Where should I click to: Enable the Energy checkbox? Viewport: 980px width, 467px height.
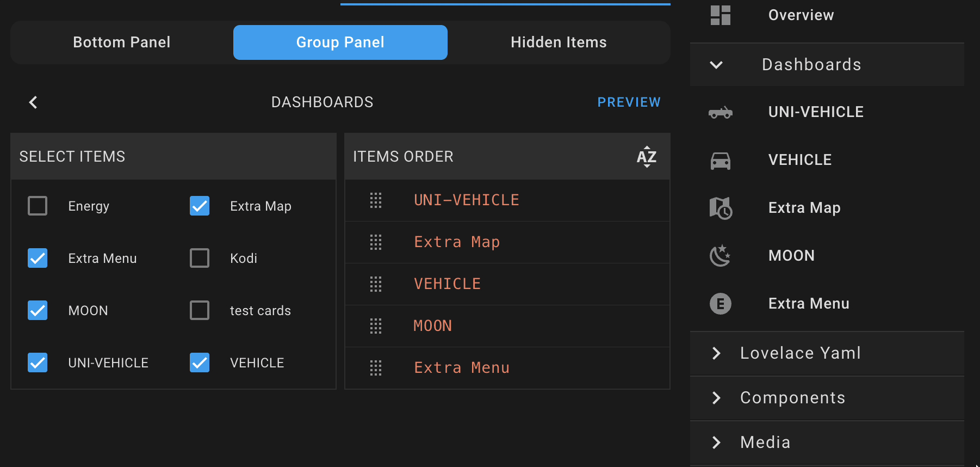point(38,206)
